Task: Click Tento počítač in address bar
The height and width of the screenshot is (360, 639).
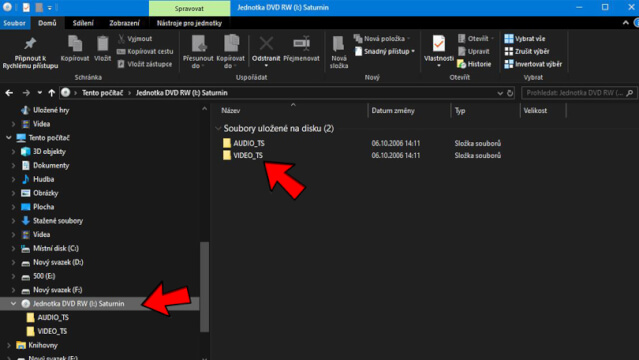Action: (102, 93)
